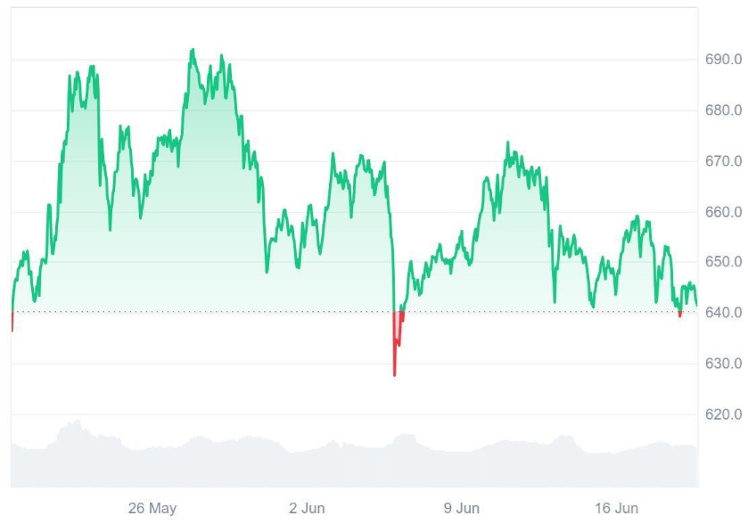Click the 630.0 price axis label
This screenshot has width=756, height=532.
724,364
